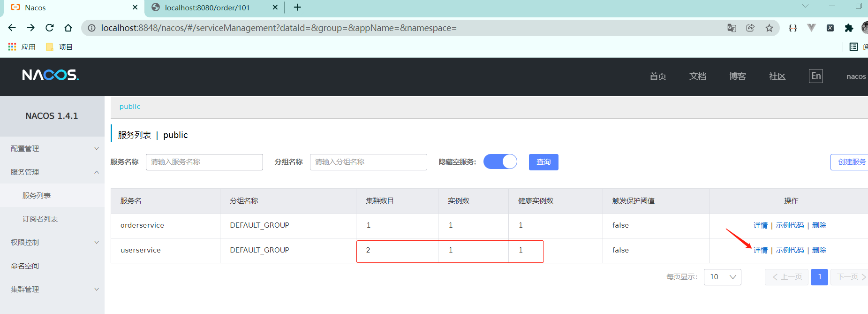Image resolution: width=868 pixels, height=314 pixels.
Task: Open 详情 for orderservice
Action: coord(761,225)
